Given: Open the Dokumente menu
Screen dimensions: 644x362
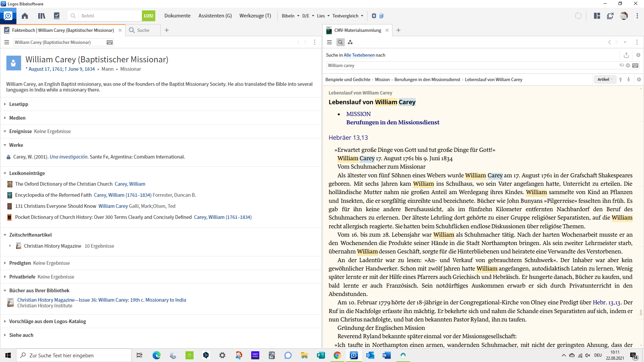Looking at the screenshot, I should 177,16.
